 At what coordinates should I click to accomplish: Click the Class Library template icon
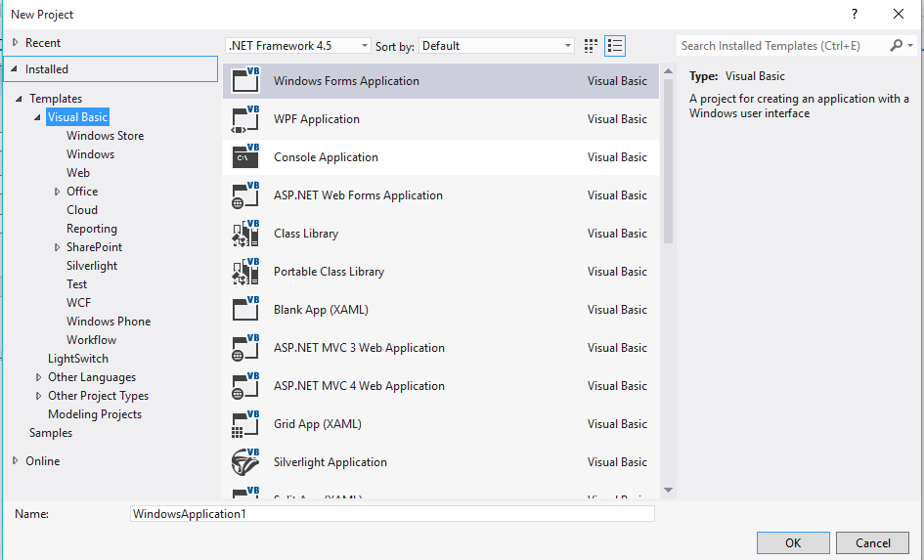[245, 234]
